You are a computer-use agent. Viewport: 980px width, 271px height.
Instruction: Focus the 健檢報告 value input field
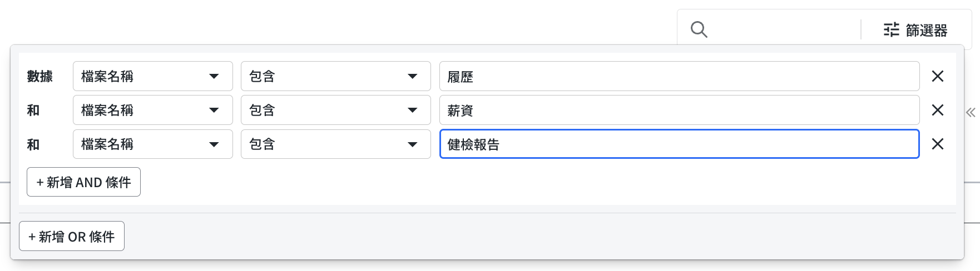point(679,144)
